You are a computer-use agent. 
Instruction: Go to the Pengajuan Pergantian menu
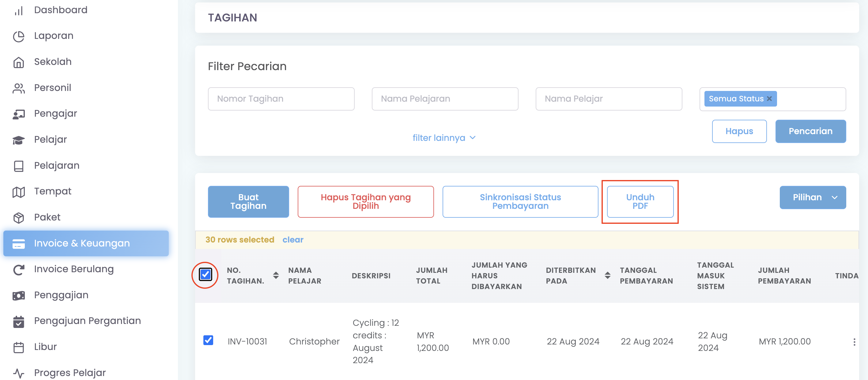87,321
